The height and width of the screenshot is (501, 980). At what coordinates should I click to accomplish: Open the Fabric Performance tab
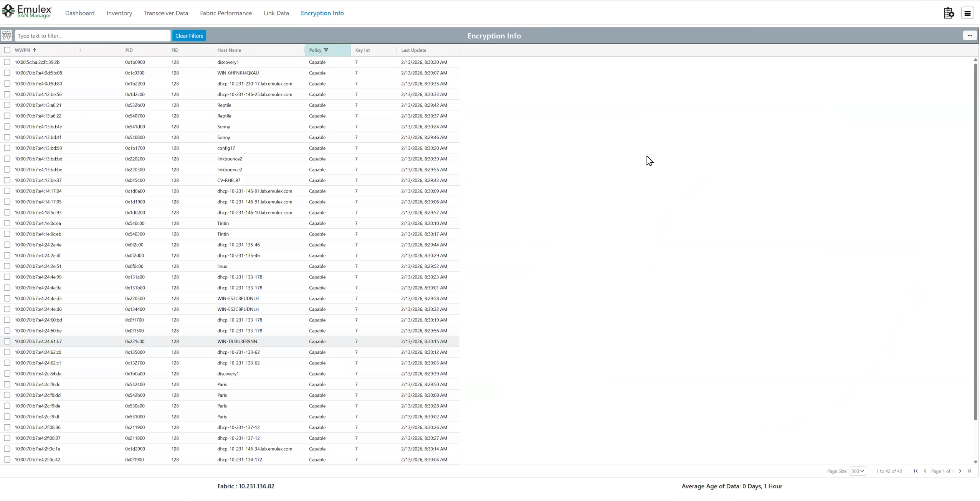(x=226, y=13)
